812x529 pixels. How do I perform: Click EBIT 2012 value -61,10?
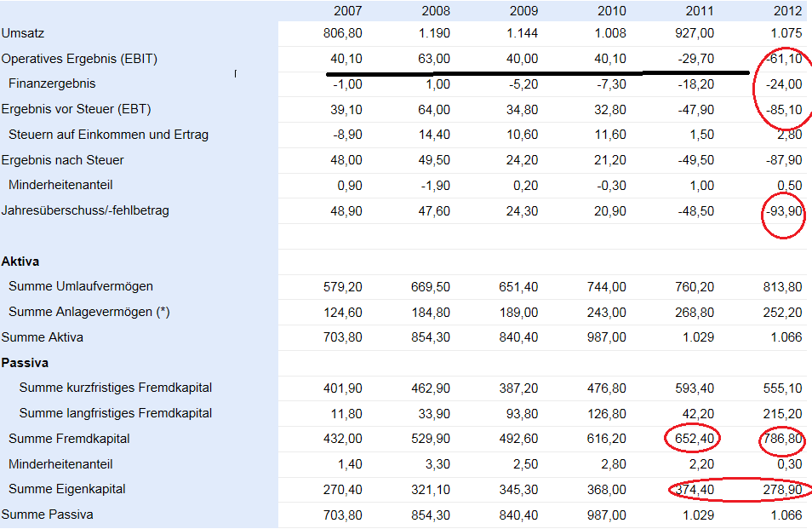[784, 59]
